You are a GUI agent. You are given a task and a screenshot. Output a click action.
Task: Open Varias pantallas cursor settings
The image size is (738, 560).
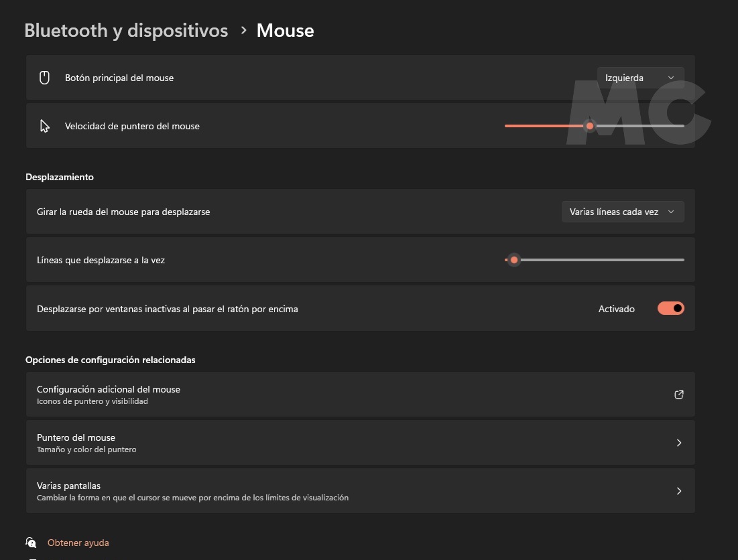68,486
